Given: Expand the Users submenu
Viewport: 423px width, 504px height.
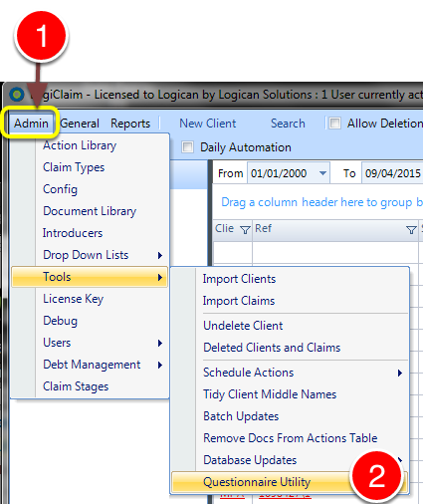Looking at the screenshot, I should point(90,343).
